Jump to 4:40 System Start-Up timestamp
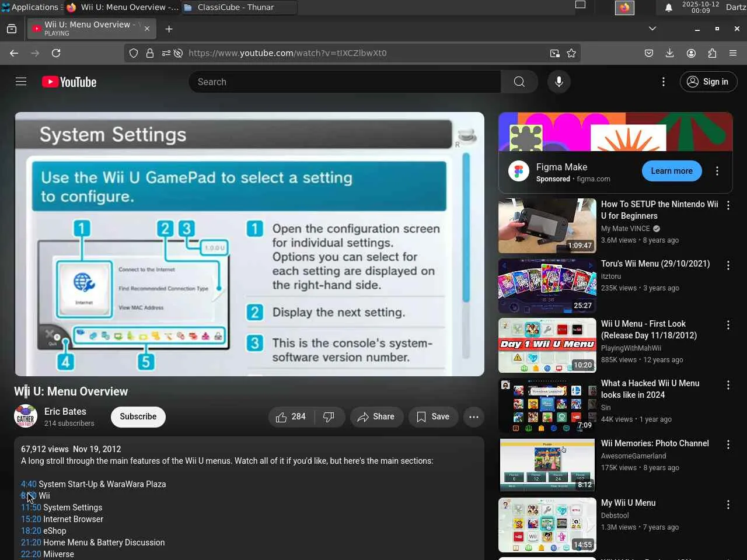 [x=29, y=484]
